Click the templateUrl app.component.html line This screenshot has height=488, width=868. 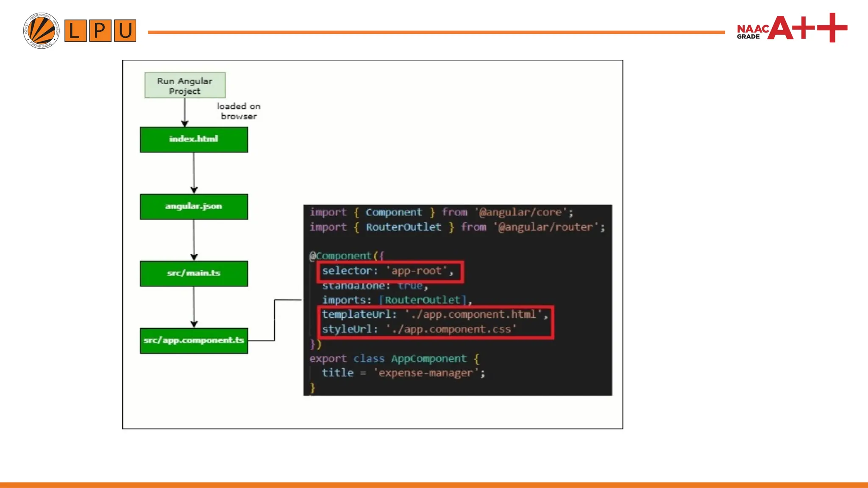click(434, 314)
